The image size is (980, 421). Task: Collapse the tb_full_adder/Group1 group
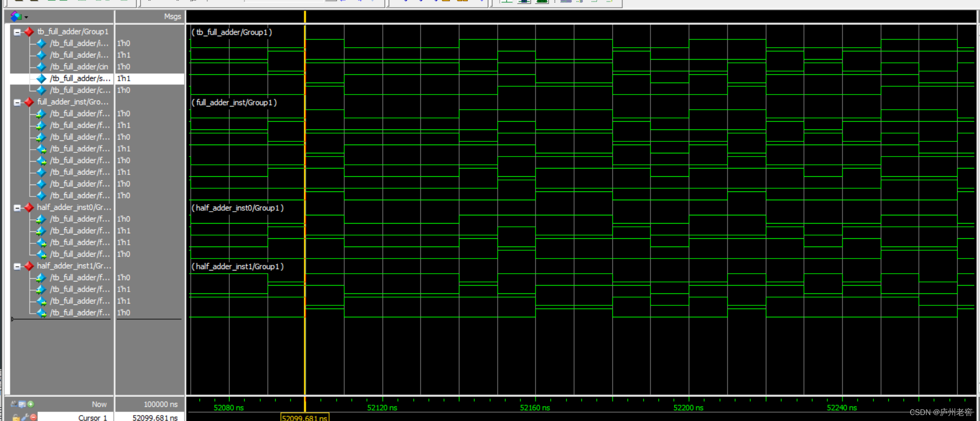(x=17, y=32)
